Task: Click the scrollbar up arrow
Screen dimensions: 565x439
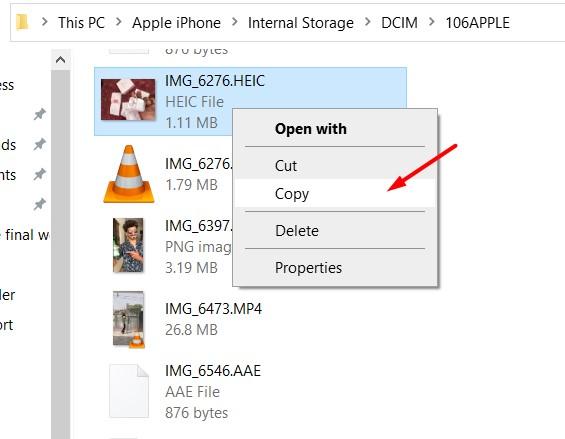Action: click(x=61, y=60)
